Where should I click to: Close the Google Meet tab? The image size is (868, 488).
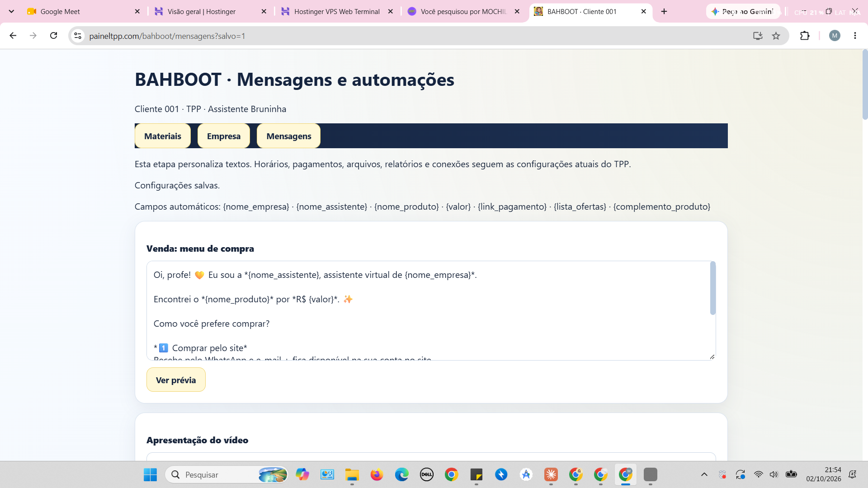click(x=137, y=11)
